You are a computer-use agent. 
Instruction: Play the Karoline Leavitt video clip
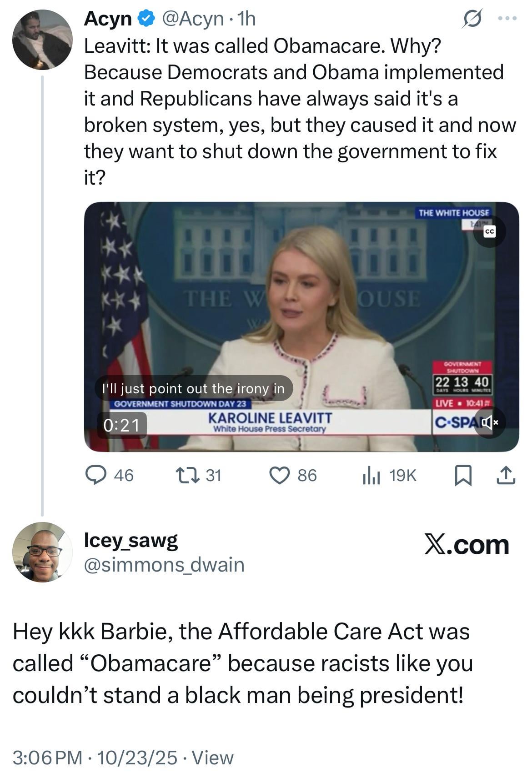coord(301,326)
